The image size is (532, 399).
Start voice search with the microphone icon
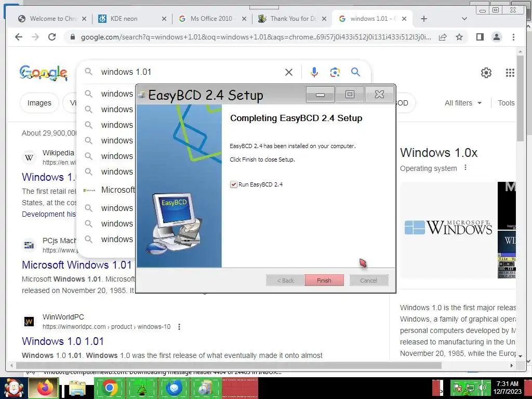pyautogui.click(x=314, y=72)
